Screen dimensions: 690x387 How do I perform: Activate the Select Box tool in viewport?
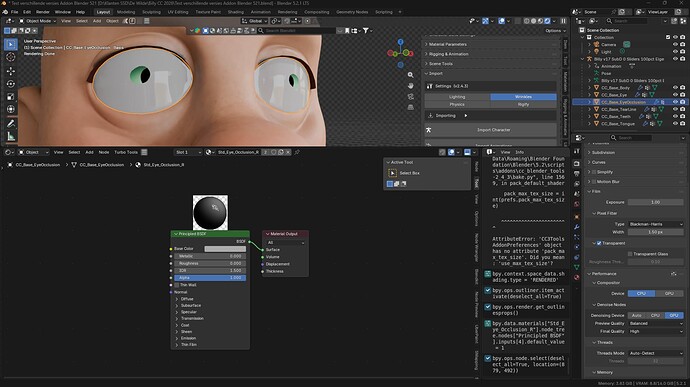point(11,44)
